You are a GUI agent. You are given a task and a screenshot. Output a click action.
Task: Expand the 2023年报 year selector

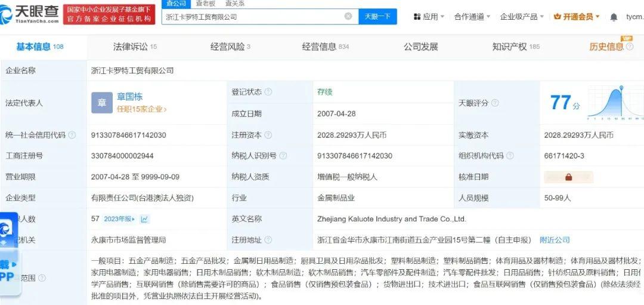pyautogui.click(x=119, y=219)
